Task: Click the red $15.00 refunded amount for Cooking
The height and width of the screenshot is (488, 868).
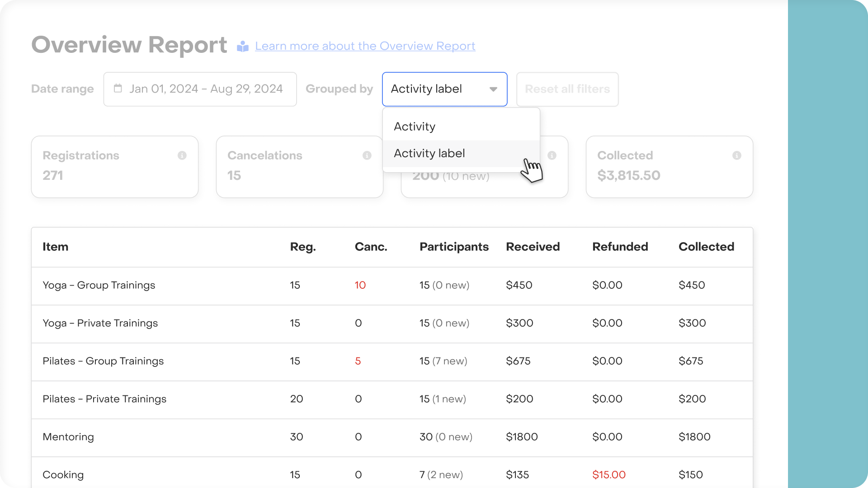Action: (x=609, y=475)
